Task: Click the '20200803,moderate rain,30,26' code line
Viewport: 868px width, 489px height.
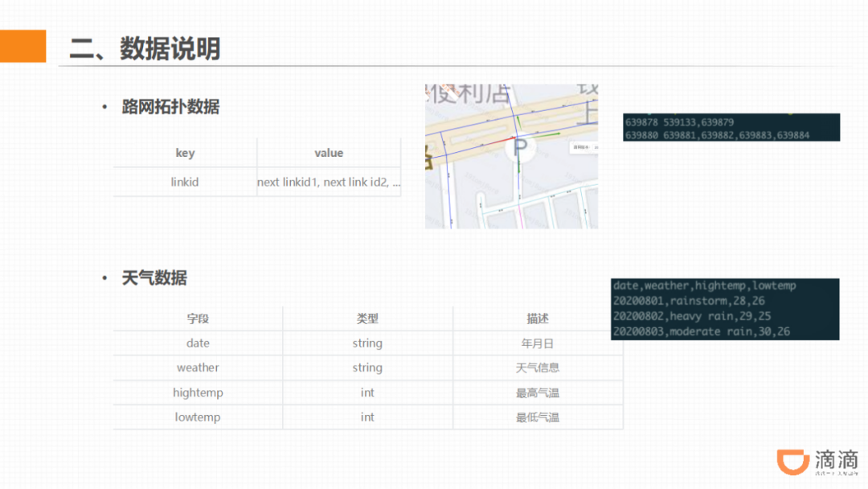Action: pyautogui.click(x=702, y=331)
